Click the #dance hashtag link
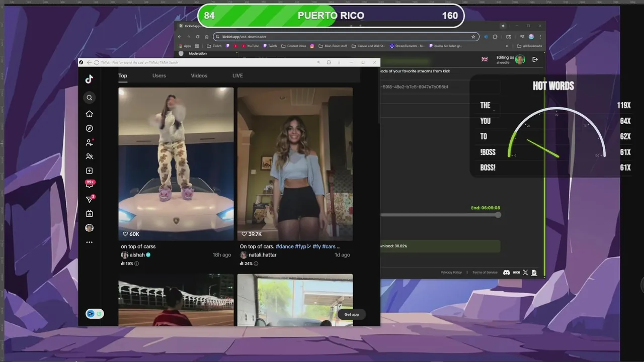644x362 pixels. tap(284, 247)
